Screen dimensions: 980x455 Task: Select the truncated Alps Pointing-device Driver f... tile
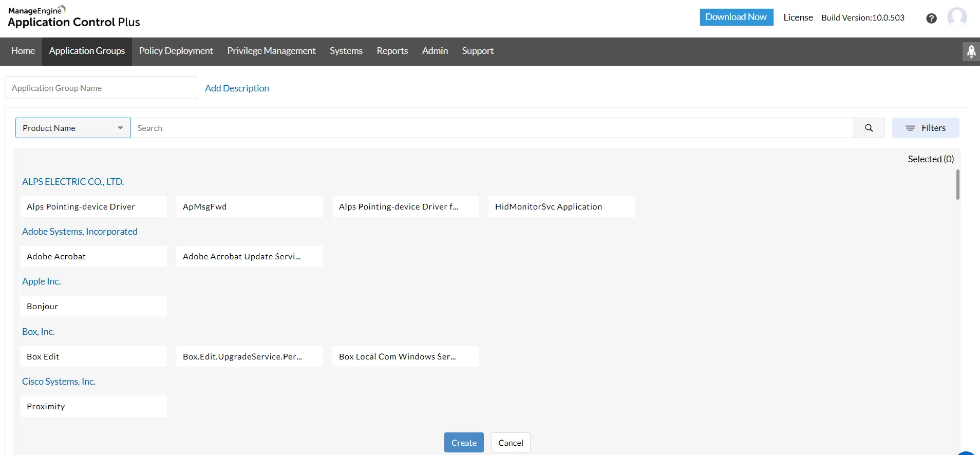pyautogui.click(x=406, y=206)
